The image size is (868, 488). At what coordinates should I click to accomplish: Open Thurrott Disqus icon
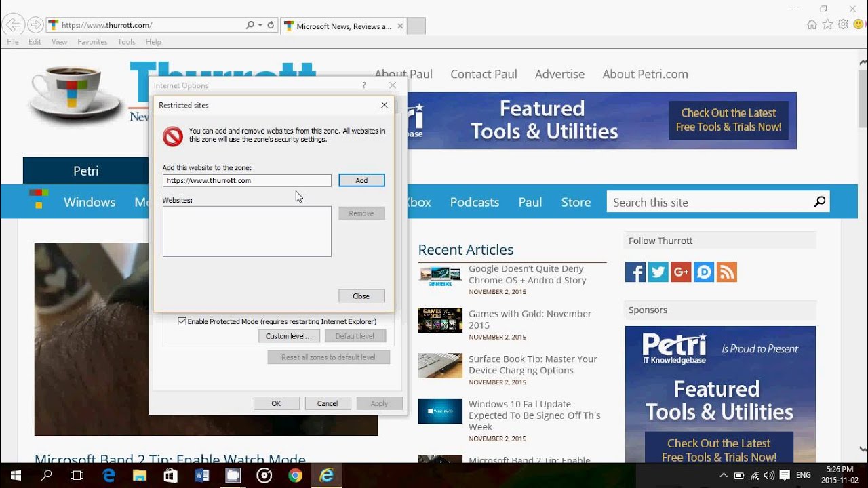704,272
